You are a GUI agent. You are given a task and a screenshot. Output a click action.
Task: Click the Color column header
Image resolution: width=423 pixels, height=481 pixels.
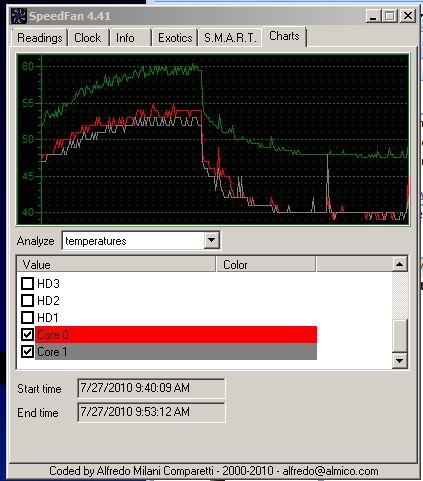point(266,265)
